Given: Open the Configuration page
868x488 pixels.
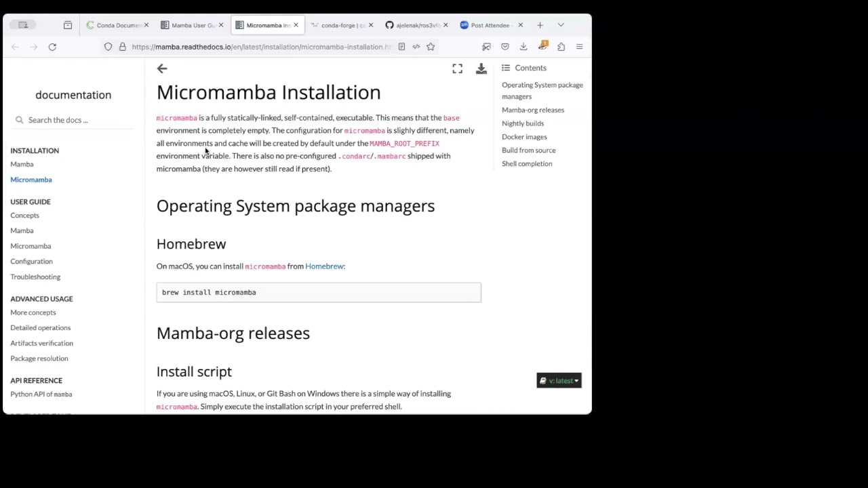Looking at the screenshot, I should pyautogui.click(x=31, y=262).
